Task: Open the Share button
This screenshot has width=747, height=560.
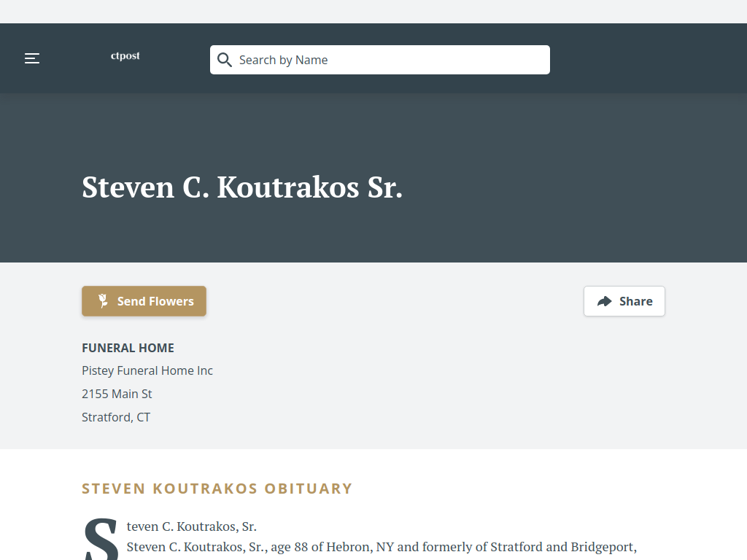Action: tap(624, 301)
